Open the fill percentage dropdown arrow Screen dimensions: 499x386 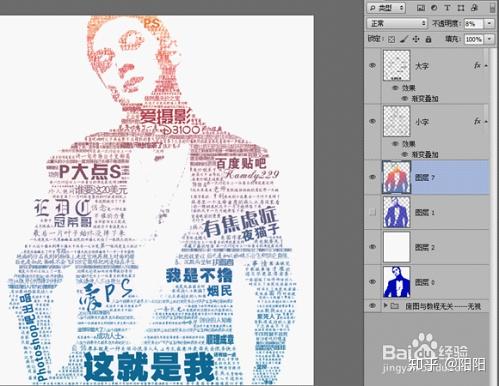click(489, 39)
